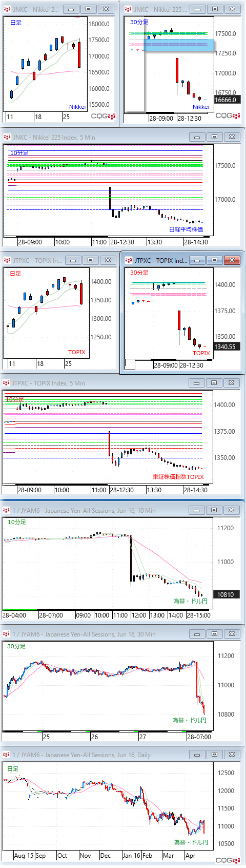
Task: Open the system icon of TOPIX Index 5 Min window
Action: click(7, 383)
